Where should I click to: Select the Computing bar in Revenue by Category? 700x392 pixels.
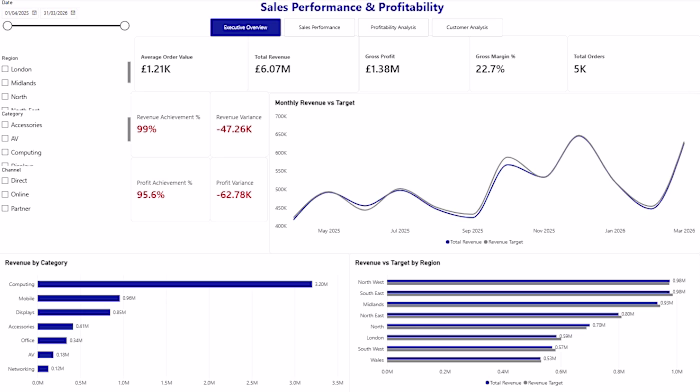click(x=175, y=284)
